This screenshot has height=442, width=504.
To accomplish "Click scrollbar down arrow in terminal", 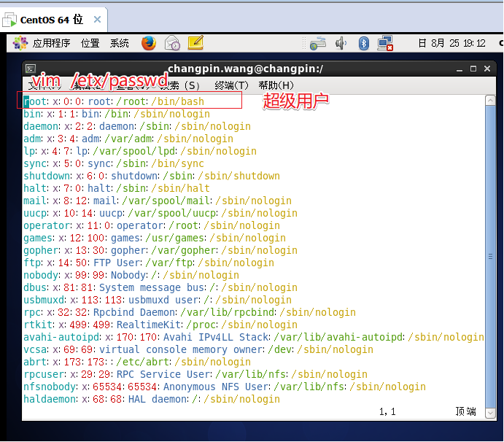I will click(x=490, y=413).
